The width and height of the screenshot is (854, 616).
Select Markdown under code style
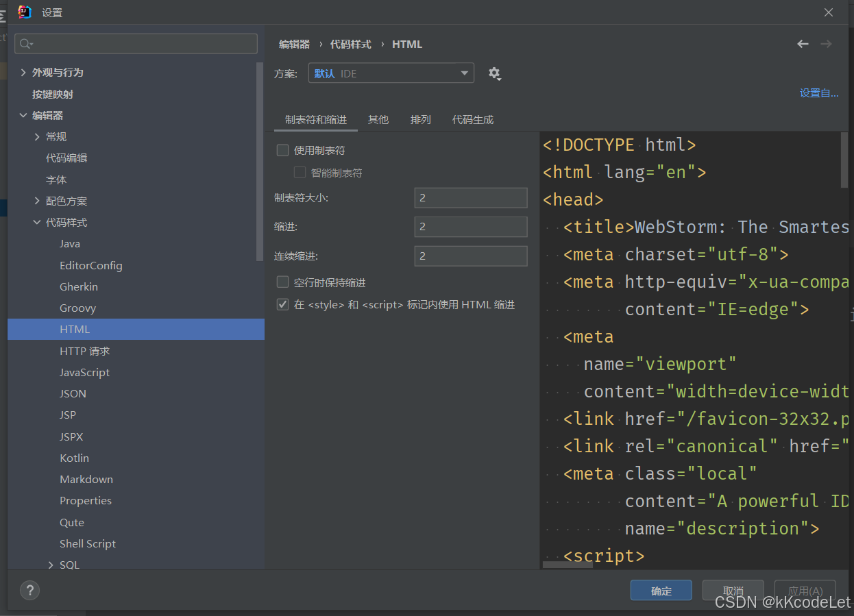86,479
